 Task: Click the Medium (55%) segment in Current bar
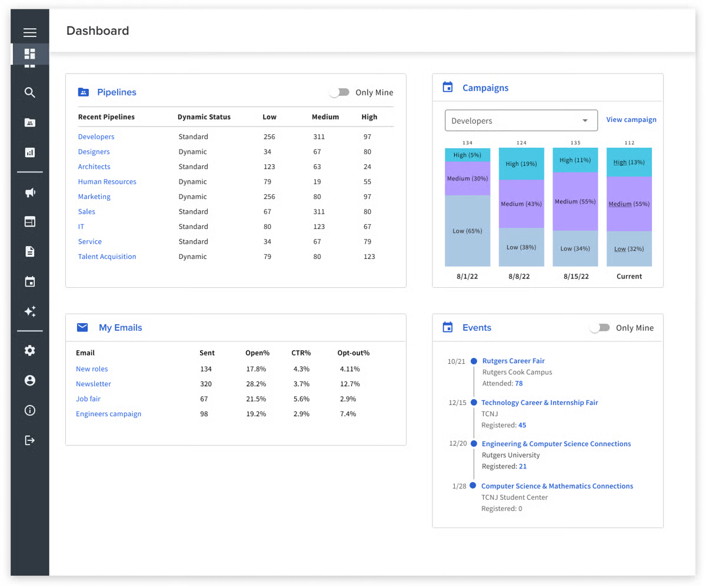coord(629,204)
